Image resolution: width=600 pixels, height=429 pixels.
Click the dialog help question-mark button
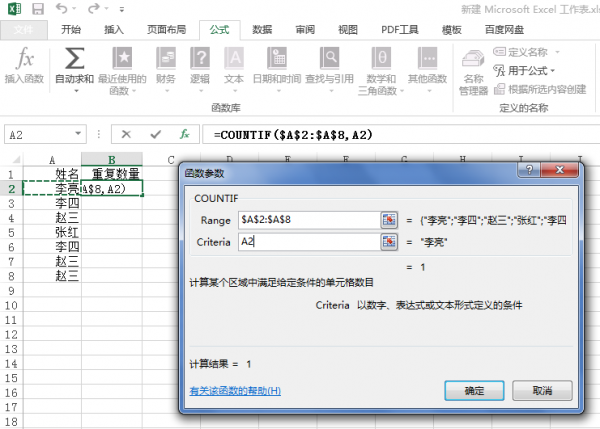529,170
